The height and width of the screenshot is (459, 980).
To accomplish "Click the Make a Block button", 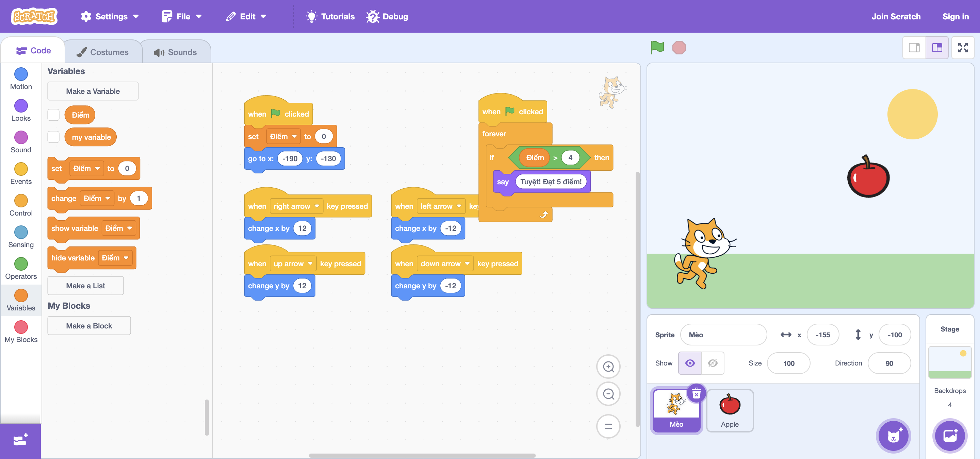I will [89, 326].
